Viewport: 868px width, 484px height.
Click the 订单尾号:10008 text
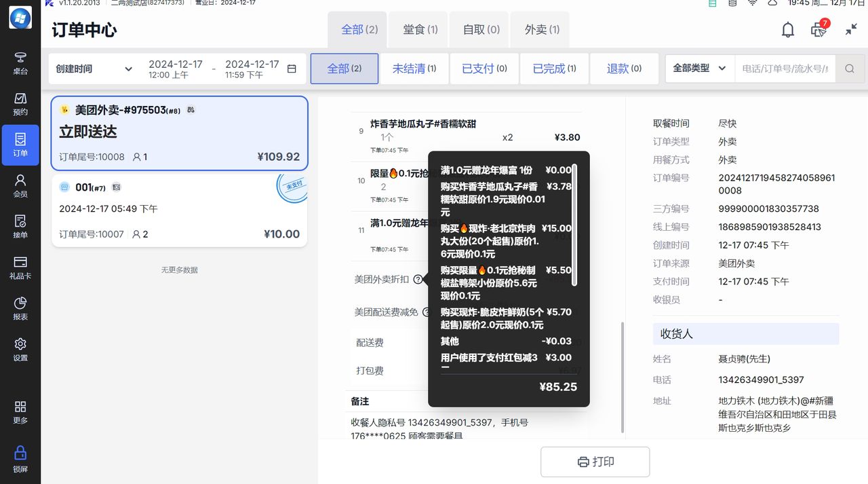[x=92, y=157]
